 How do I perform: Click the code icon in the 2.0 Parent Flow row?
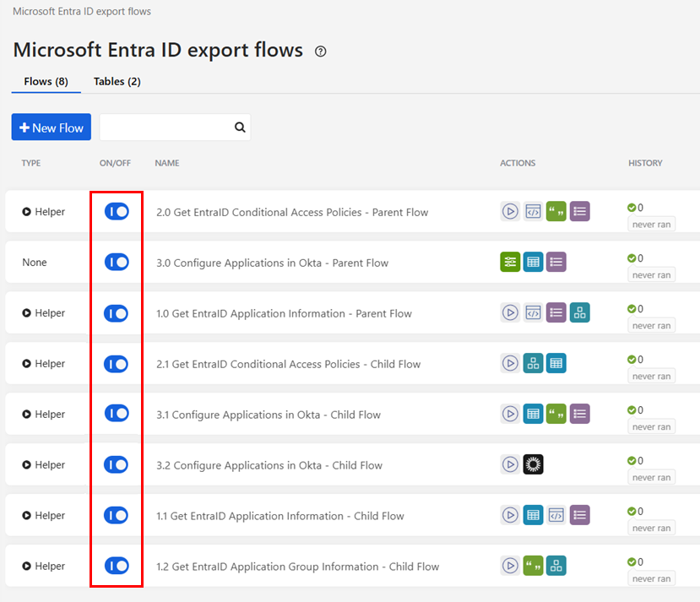tap(533, 212)
